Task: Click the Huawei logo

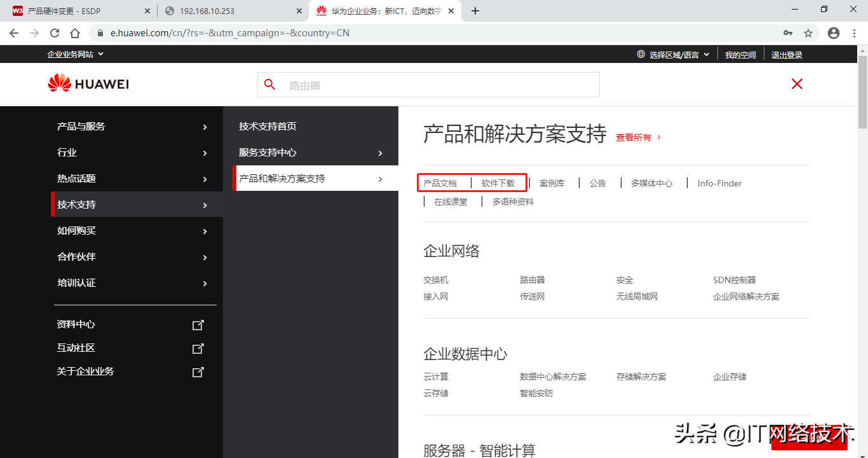Action: pos(88,84)
